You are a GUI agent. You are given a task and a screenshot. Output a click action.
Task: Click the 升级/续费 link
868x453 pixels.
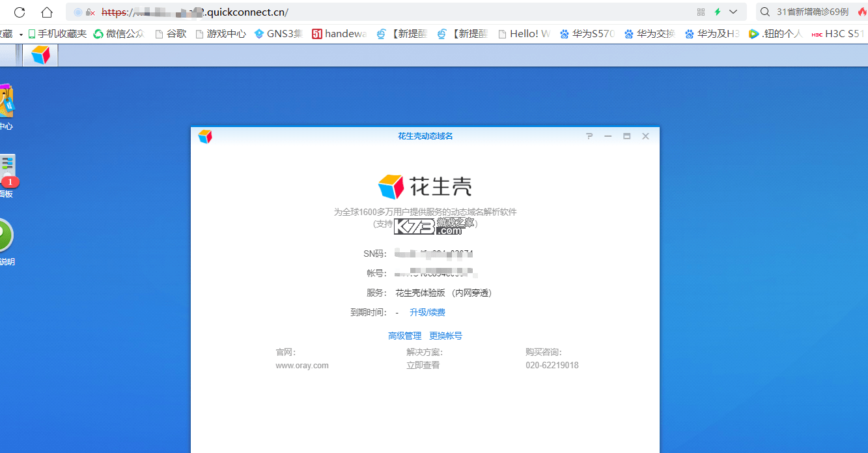427,313
